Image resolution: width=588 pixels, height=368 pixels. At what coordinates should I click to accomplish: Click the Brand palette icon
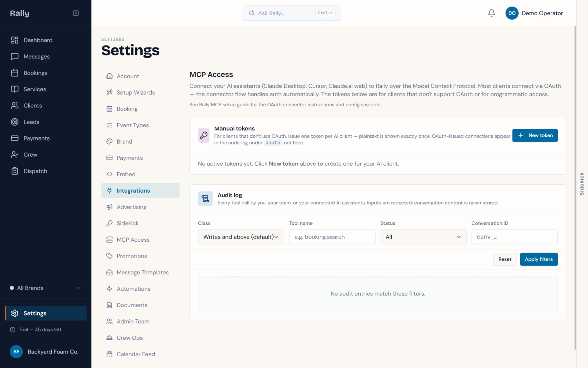coord(109,142)
